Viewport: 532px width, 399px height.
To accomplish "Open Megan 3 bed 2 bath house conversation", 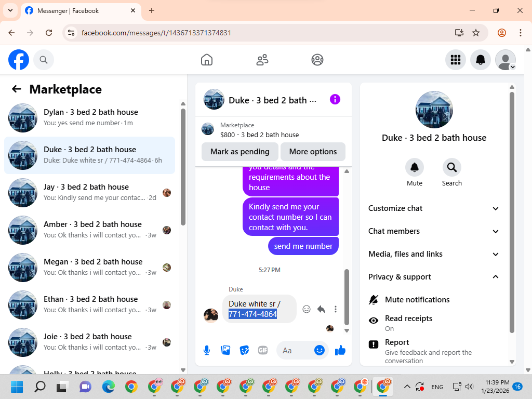I will (x=89, y=267).
